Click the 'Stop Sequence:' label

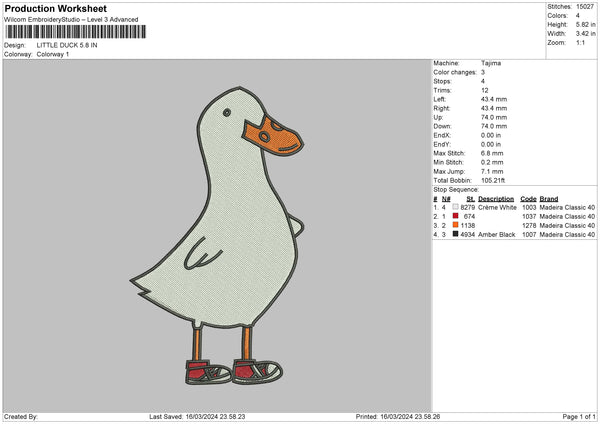456,190
